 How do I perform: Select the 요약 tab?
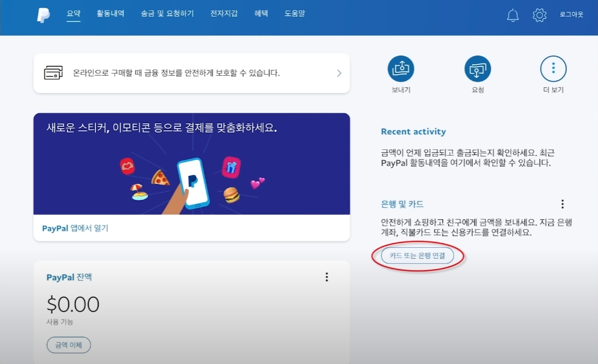73,13
